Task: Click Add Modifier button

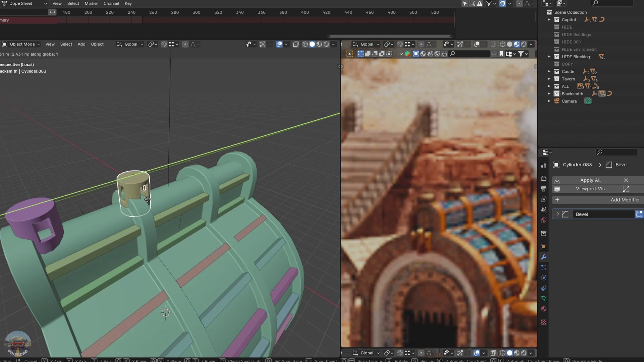Action: pyautogui.click(x=598, y=200)
